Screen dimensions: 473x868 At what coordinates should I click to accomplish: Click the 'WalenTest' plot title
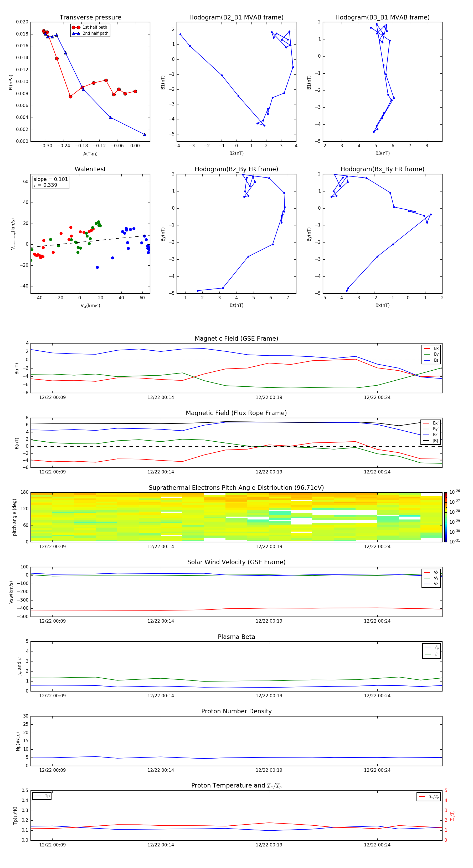tap(90, 169)
